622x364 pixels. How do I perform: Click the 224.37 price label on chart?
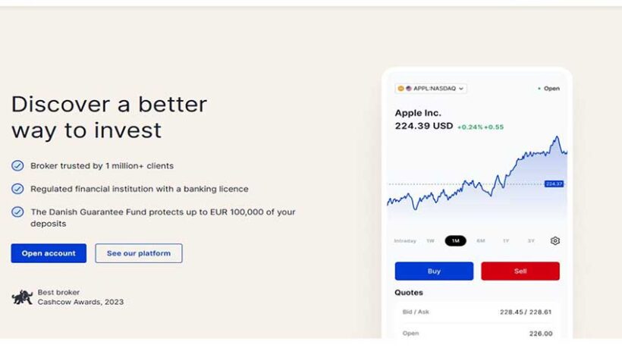click(x=554, y=184)
